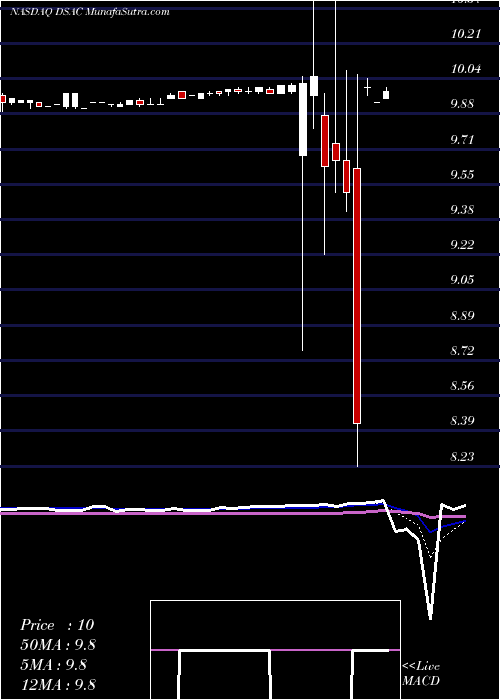The width and height of the screenshot is (500, 700).
Task: Select the 10.04 price axis label
Action: point(466,69)
